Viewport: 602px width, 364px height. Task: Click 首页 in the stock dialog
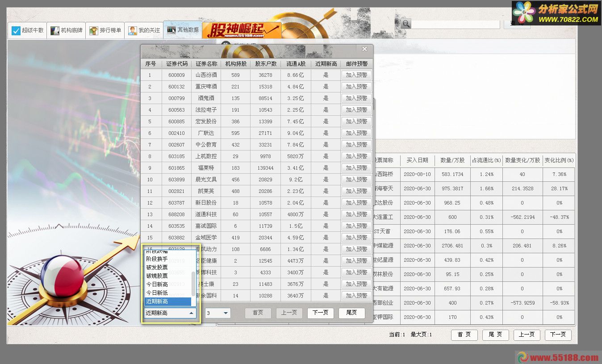258,313
